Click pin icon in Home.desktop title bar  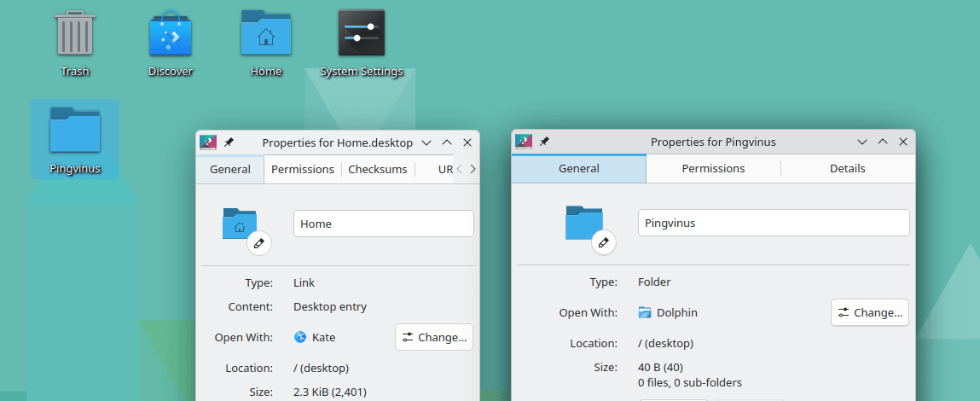pyautogui.click(x=229, y=142)
